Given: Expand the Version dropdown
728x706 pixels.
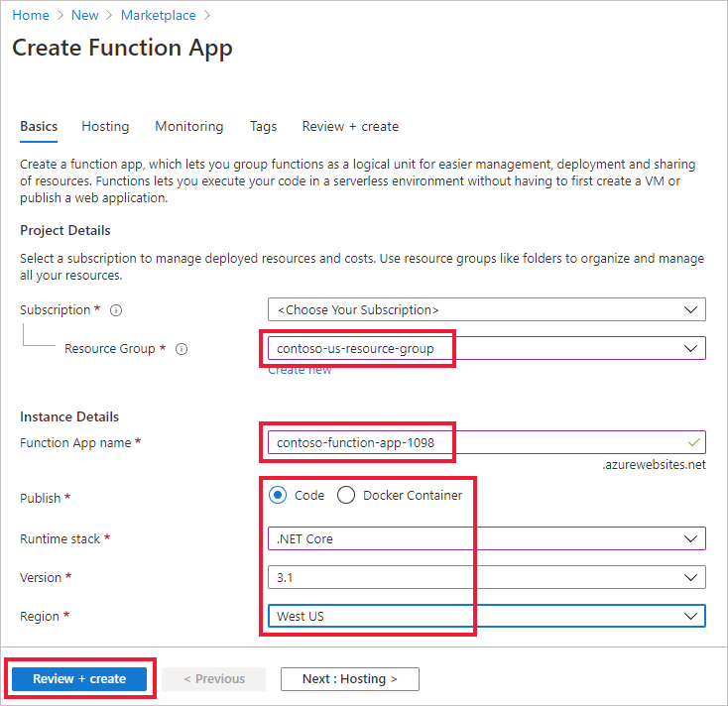Looking at the screenshot, I should (x=486, y=577).
